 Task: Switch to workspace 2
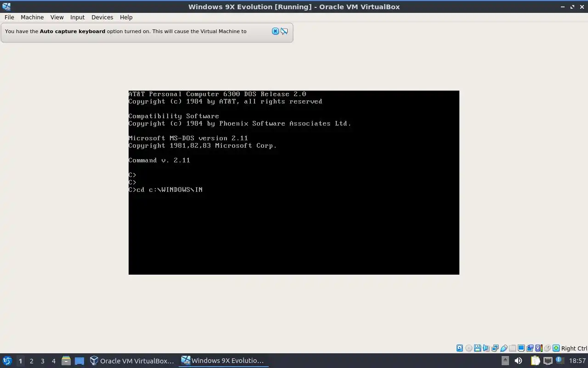(x=31, y=361)
